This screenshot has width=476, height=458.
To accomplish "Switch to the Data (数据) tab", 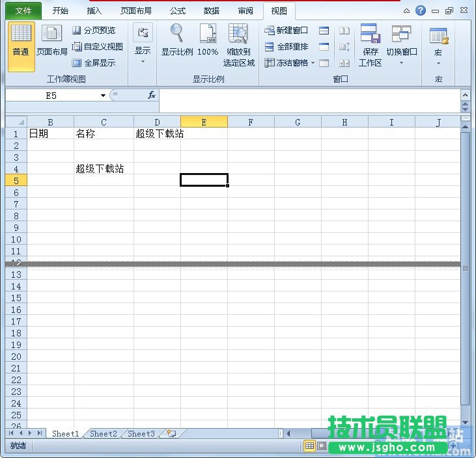I will 211,11.
